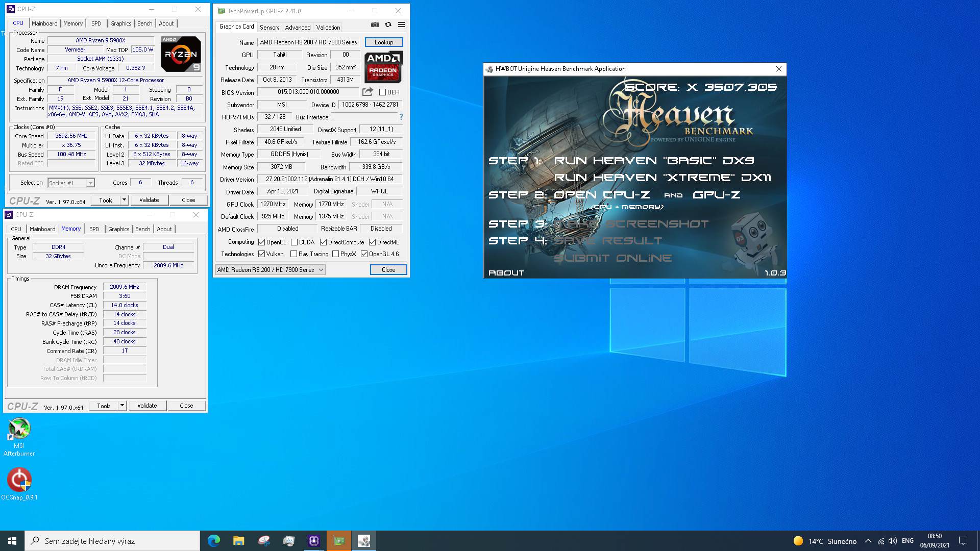Image resolution: width=980 pixels, height=551 pixels.
Task: Run Heaven "Basic" DX9 benchmark
Action: 654,160
